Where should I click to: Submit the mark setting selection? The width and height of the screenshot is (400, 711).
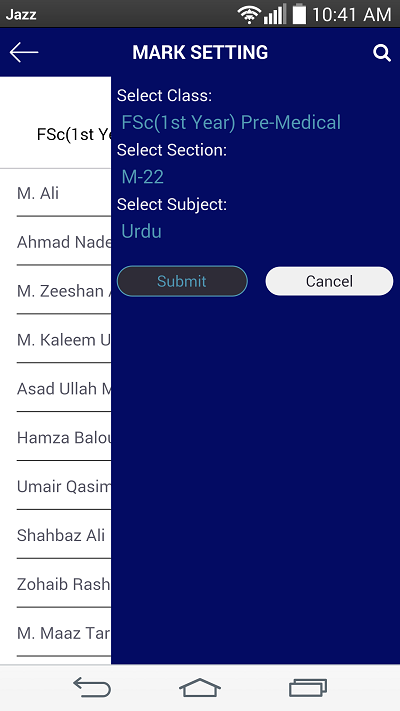point(182,281)
